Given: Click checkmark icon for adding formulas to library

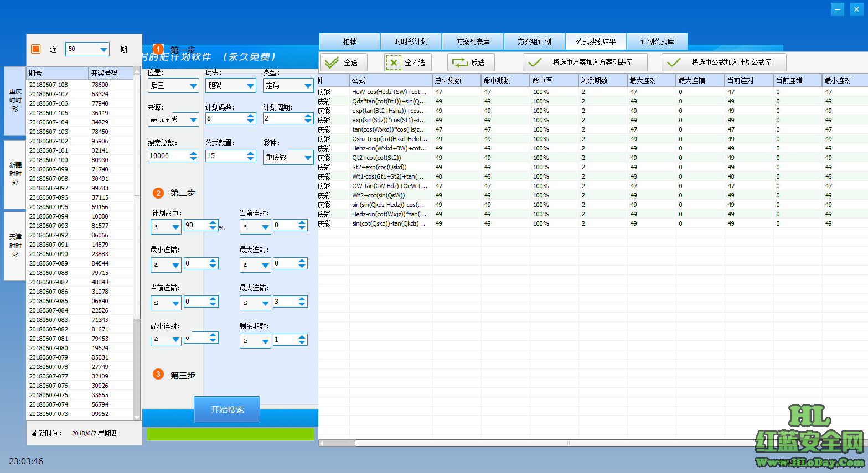Looking at the screenshot, I should [x=674, y=63].
